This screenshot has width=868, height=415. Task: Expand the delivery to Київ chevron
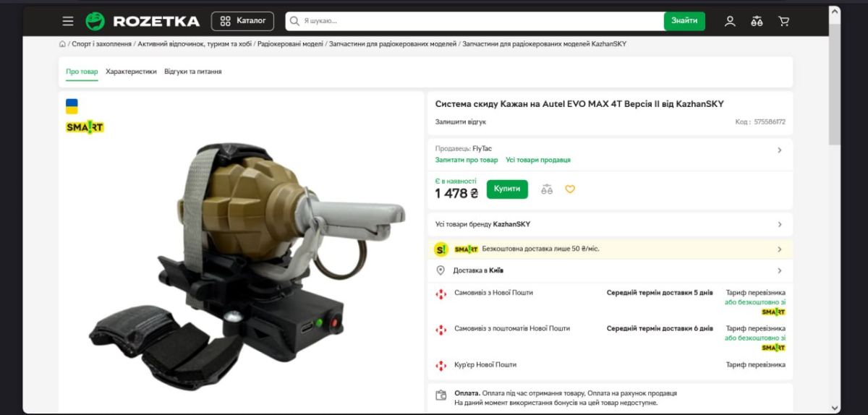pos(779,271)
